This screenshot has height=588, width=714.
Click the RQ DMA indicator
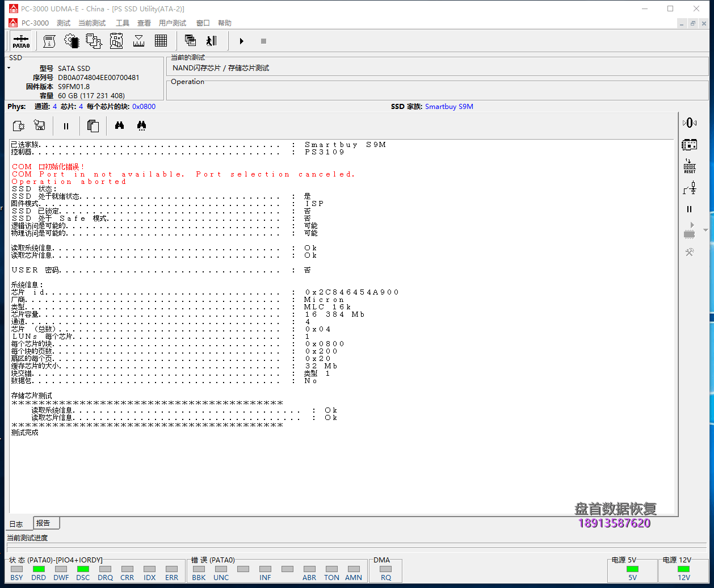tap(386, 569)
